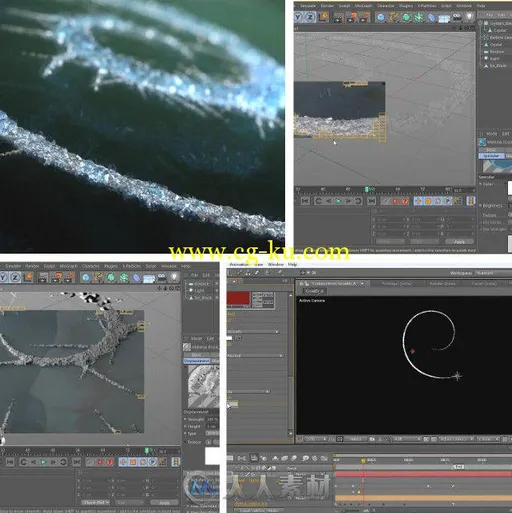Open MoGraph menu in top-right Cinema 4D
The width and height of the screenshot is (512, 513).
tap(363, 6)
